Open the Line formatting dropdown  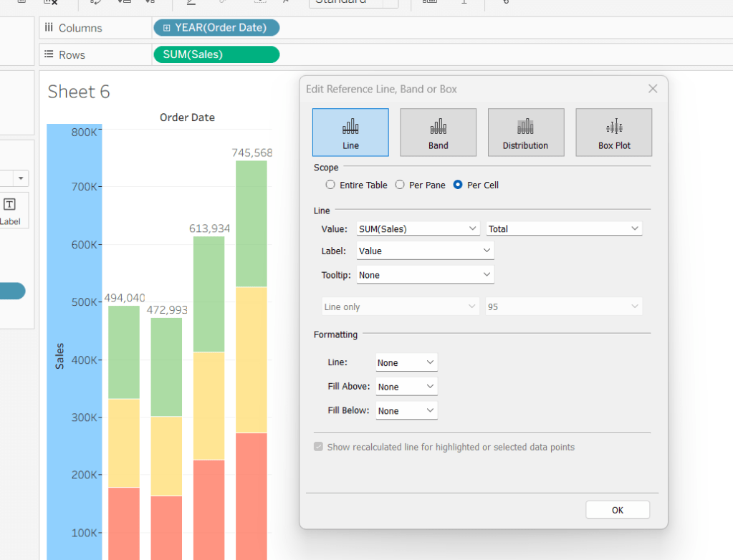click(406, 363)
